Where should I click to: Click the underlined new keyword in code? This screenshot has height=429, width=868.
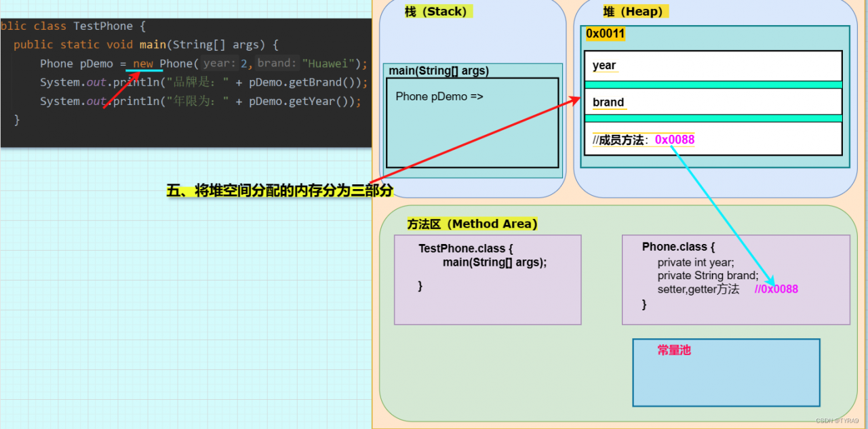click(143, 64)
